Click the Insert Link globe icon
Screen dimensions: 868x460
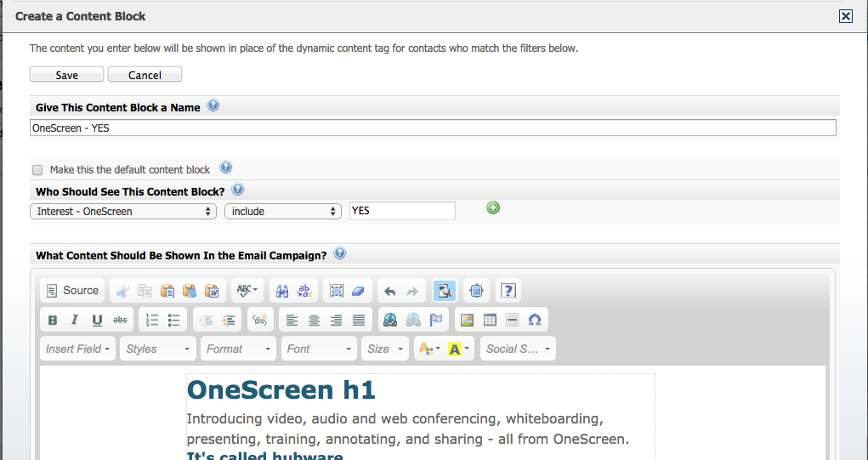click(x=390, y=320)
